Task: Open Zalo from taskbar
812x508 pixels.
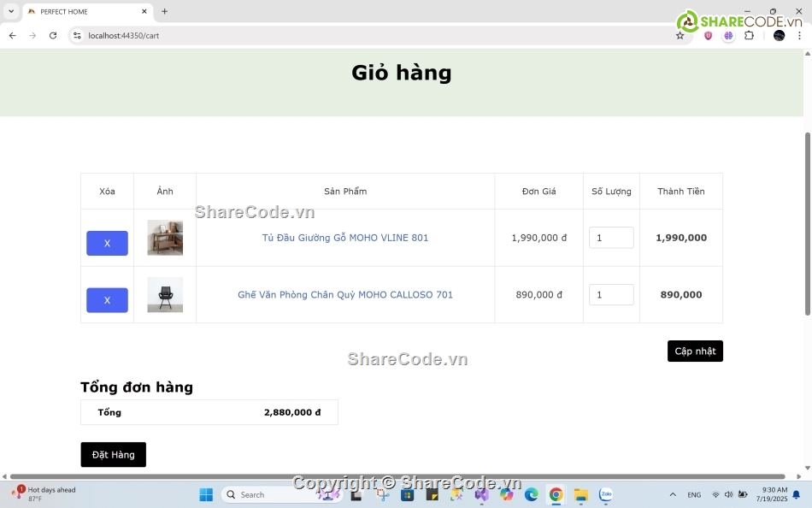Action: (x=606, y=495)
